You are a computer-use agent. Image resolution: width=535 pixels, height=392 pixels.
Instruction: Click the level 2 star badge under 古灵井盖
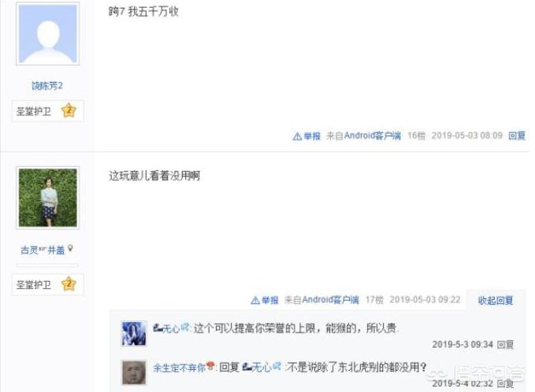tap(69, 284)
